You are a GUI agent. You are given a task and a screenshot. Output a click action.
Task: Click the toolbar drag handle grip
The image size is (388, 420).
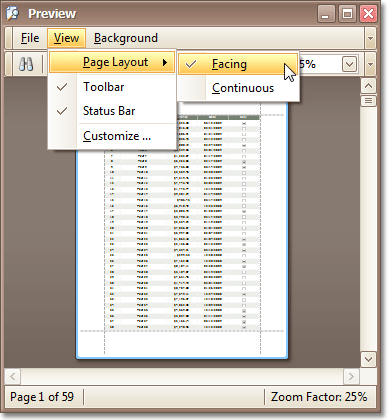tap(9, 64)
